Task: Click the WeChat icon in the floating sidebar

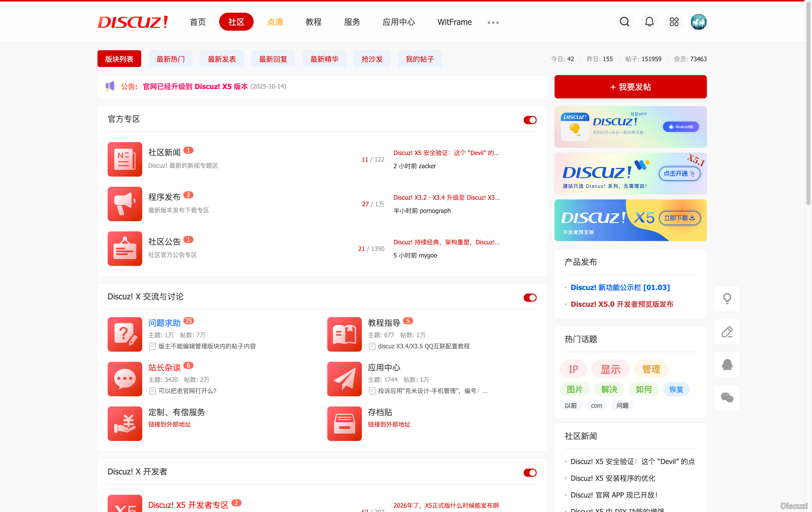Action: click(x=727, y=398)
